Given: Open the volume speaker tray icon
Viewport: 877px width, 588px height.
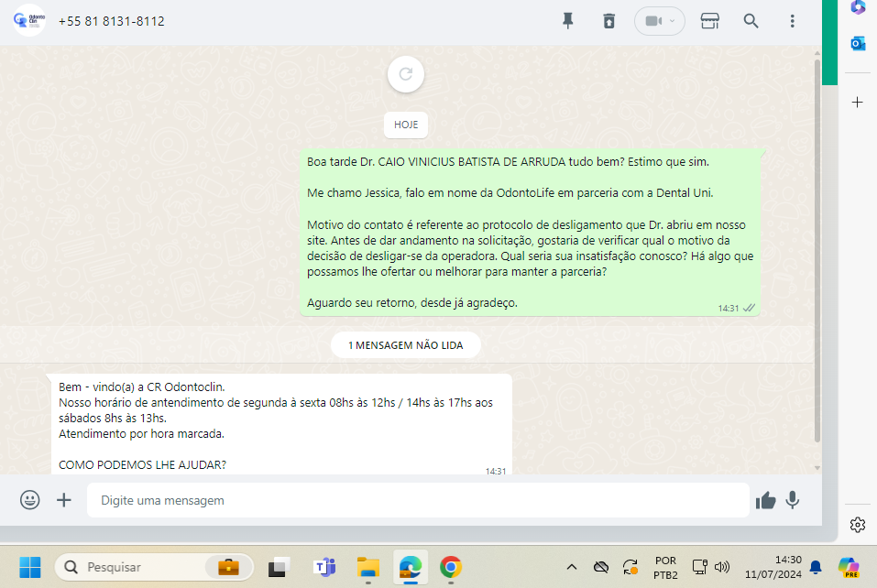Looking at the screenshot, I should coord(722,567).
